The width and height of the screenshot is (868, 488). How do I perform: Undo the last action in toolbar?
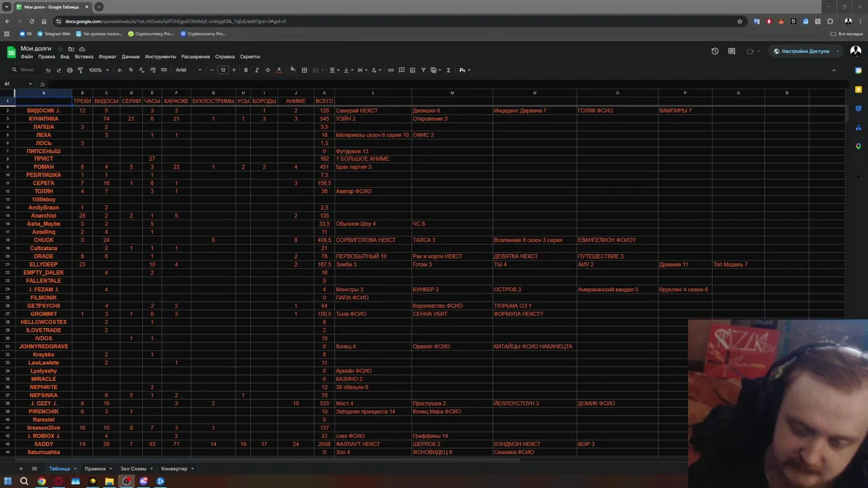click(x=48, y=70)
